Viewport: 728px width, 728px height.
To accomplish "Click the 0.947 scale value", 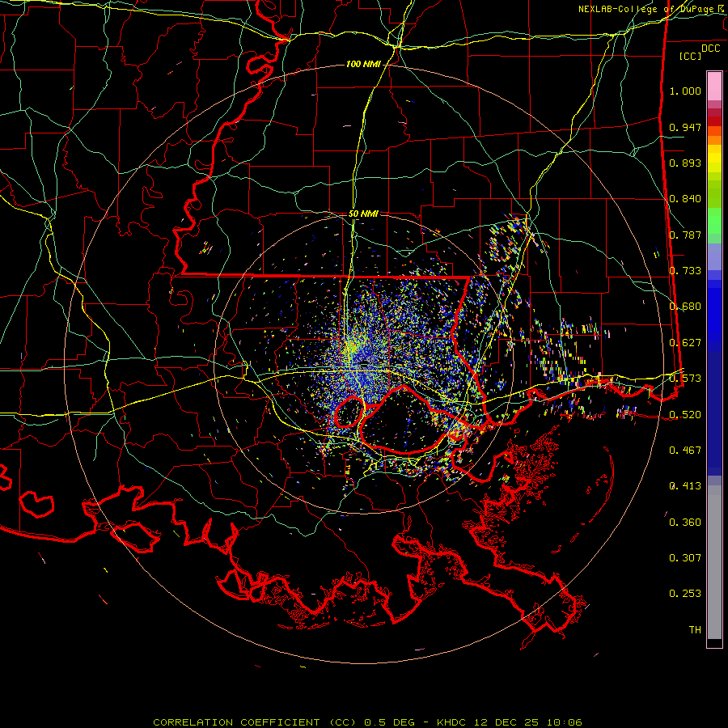I will pos(685,127).
